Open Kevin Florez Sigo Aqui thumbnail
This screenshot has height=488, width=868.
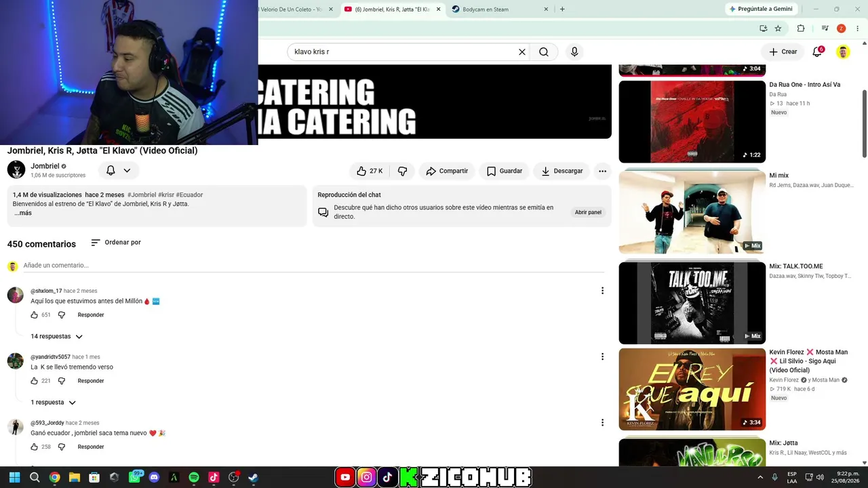point(692,389)
